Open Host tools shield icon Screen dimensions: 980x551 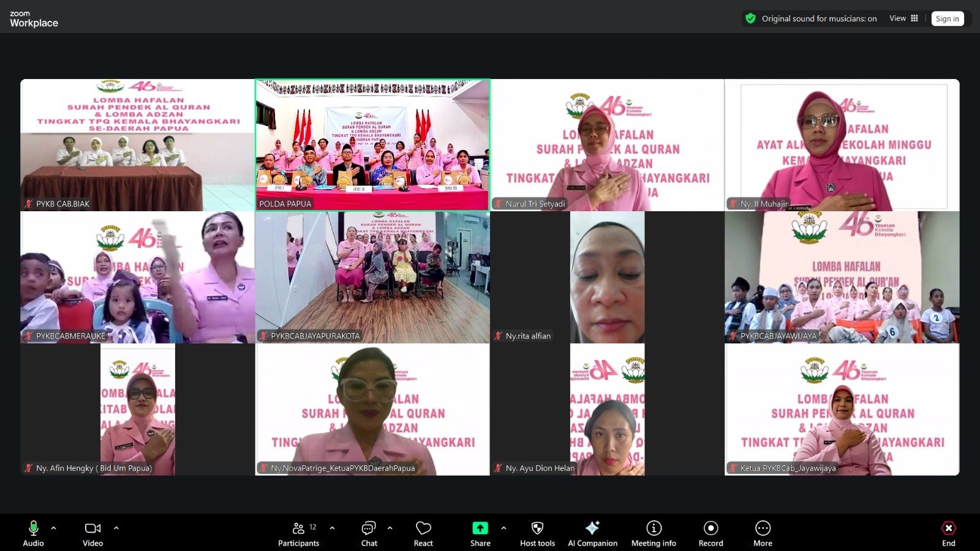pyautogui.click(x=537, y=533)
